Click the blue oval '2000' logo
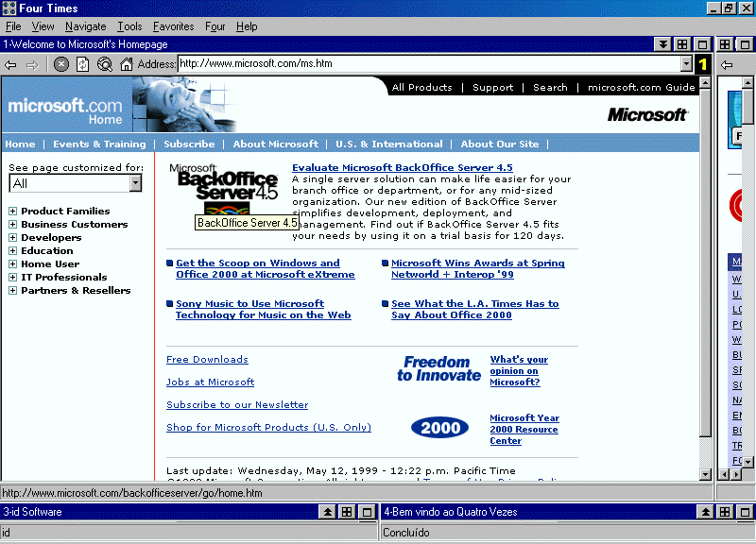The image size is (756, 544). 439,428
